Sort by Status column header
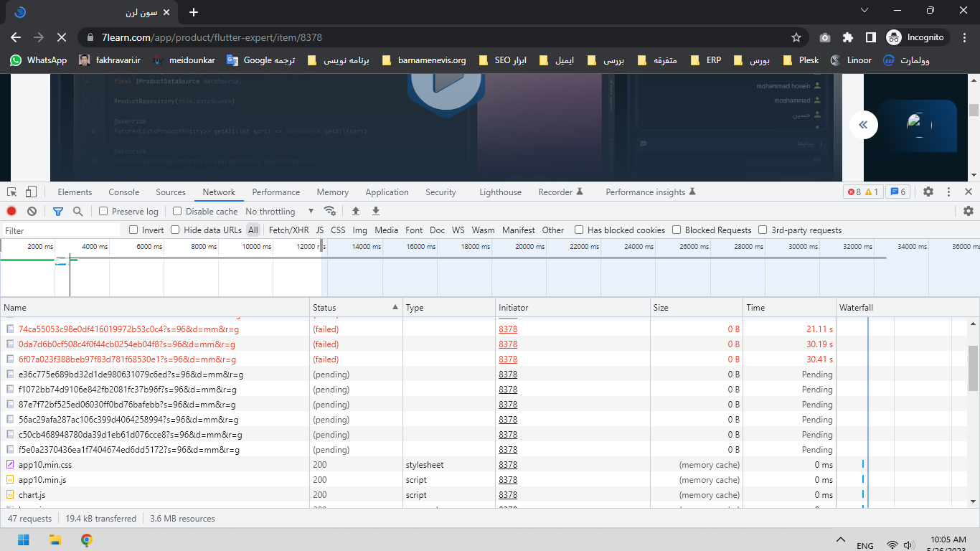The width and height of the screenshot is (980, 551). click(x=356, y=307)
